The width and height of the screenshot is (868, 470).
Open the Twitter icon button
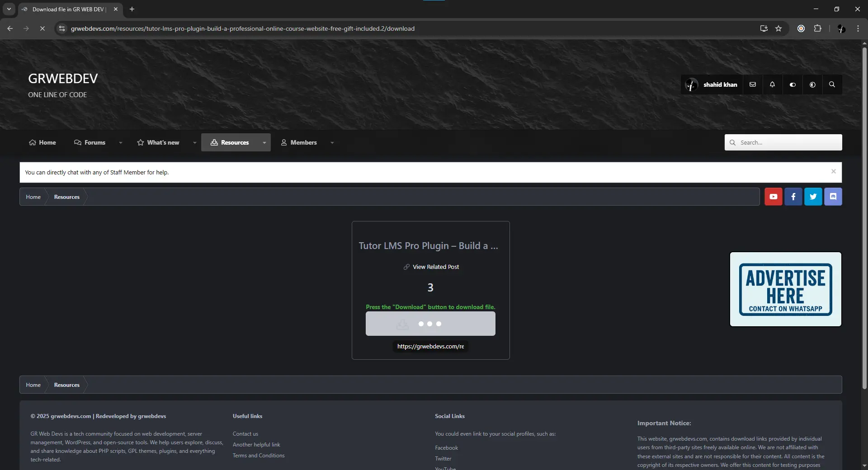click(813, 197)
